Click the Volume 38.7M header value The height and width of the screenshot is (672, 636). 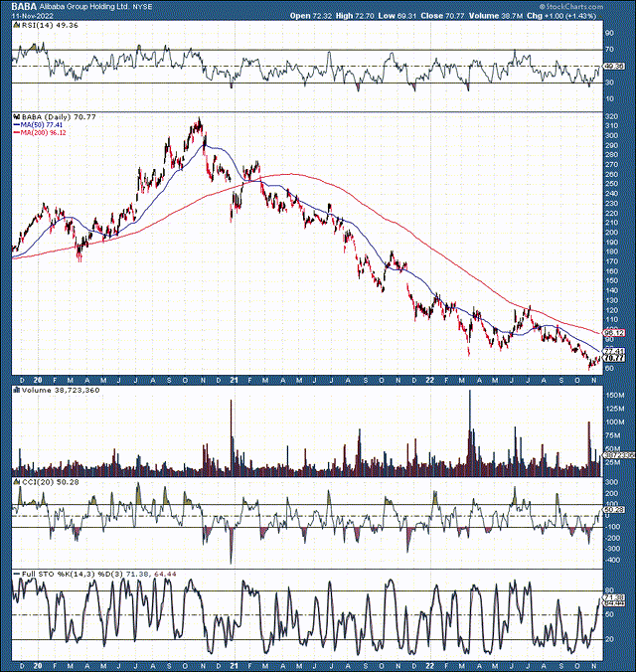pos(496,16)
